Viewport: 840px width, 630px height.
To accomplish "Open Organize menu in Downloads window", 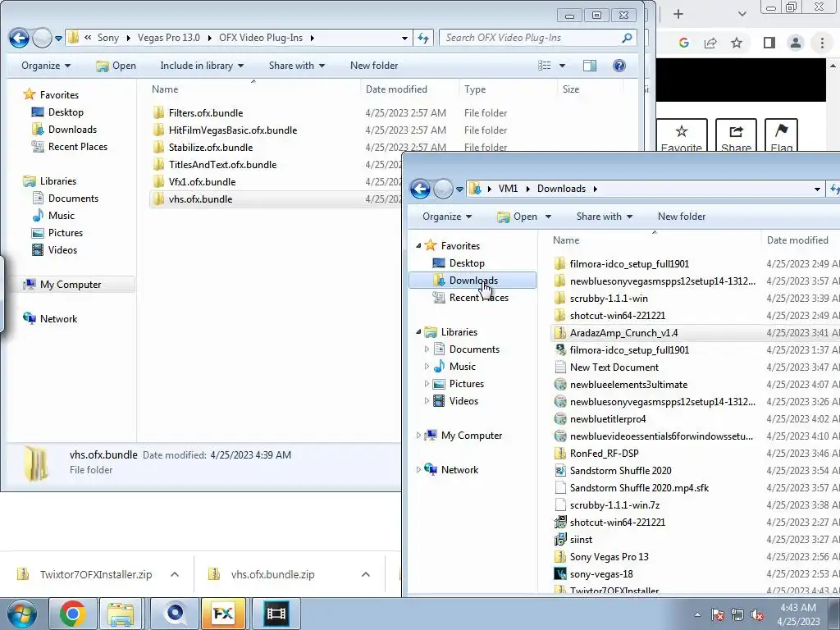I will click(x=447, y=217).
